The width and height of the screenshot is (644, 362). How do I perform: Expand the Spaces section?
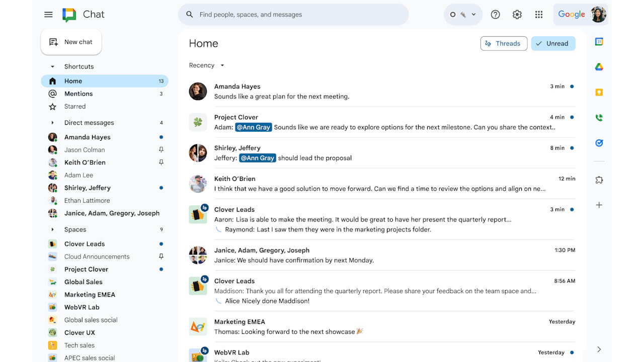pos(52,229)
